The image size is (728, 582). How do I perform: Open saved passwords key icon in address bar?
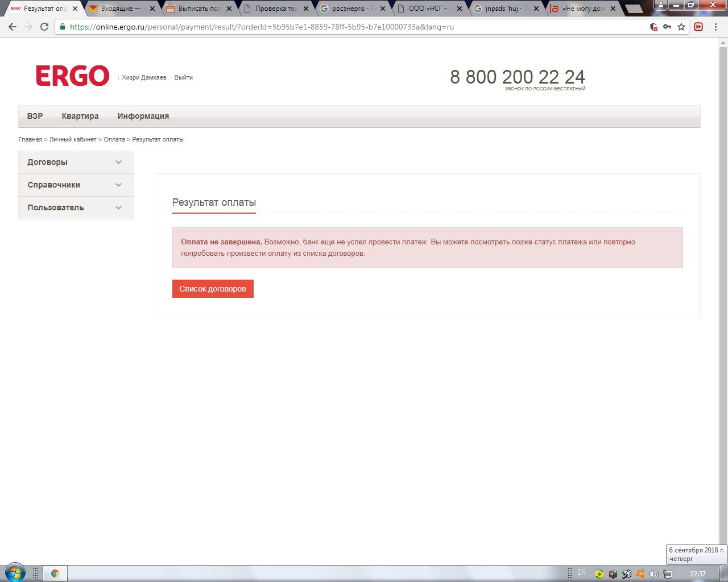[x=667, y=27]
